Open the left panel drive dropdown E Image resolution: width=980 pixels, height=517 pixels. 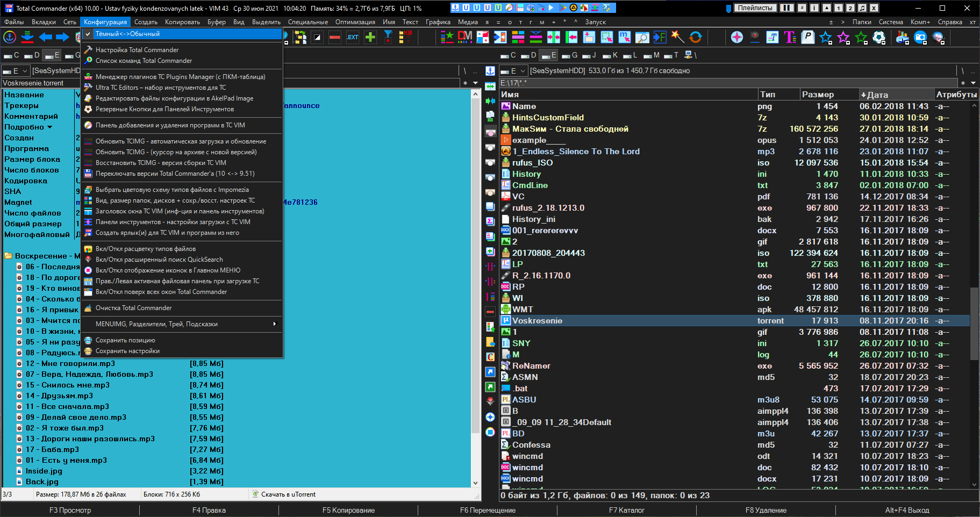click(x=15, y=71)
